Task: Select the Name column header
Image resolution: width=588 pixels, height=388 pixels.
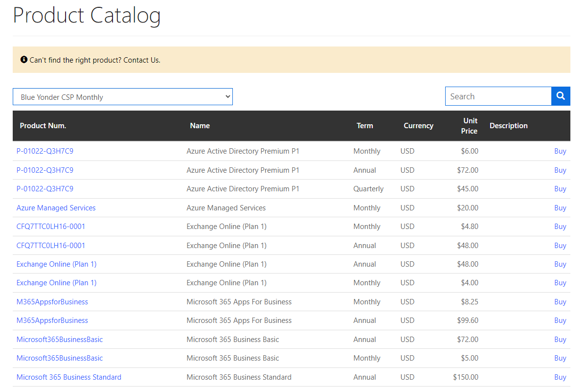Action: (x=200, y=126)
